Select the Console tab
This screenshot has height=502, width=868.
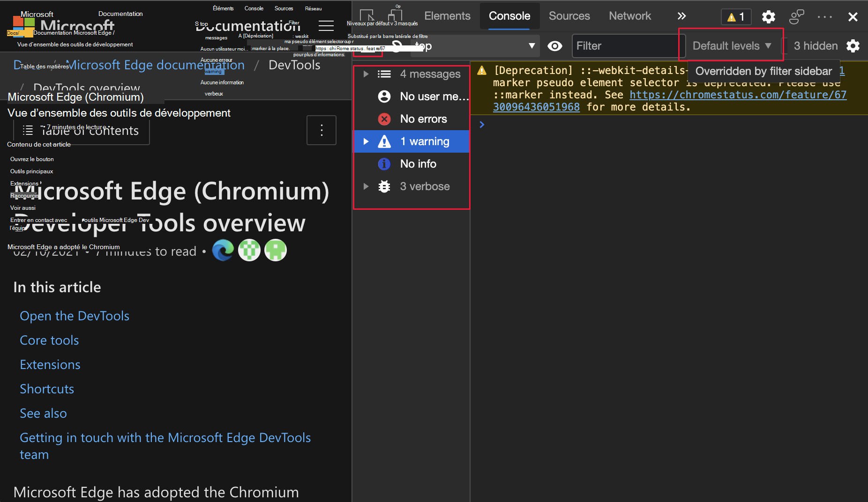(x=509, y=16)
